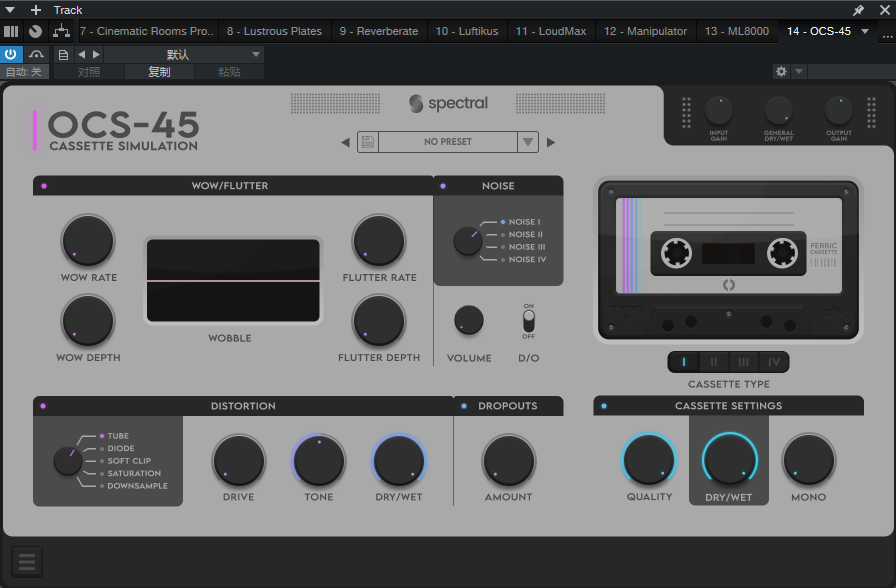Toggle the DROPOUTS section enable dot
The height and width of the screenshot is (588, 896).
point(464,406)
